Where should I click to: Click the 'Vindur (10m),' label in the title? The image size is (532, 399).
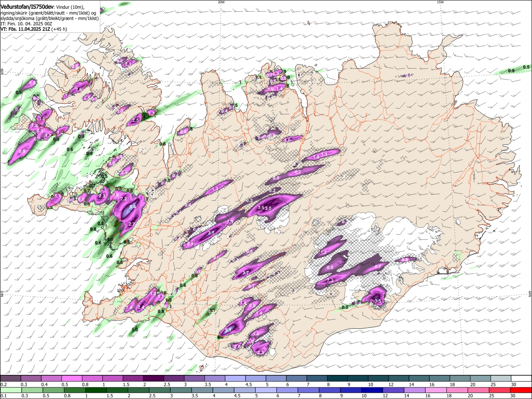point(70,7)
